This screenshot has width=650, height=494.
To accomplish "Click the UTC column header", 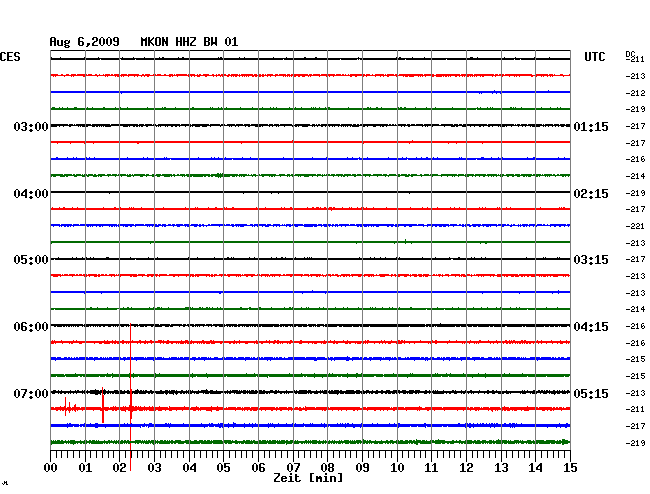I will [595, 57].
